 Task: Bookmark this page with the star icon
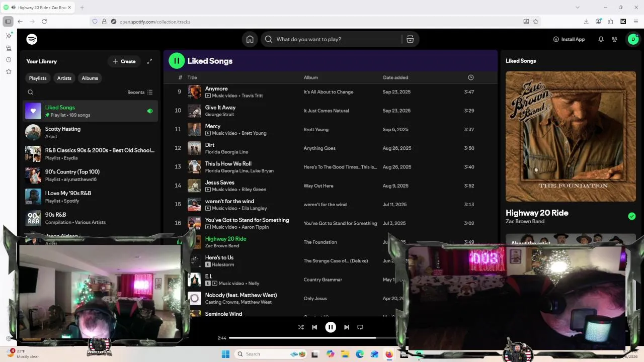536,22
